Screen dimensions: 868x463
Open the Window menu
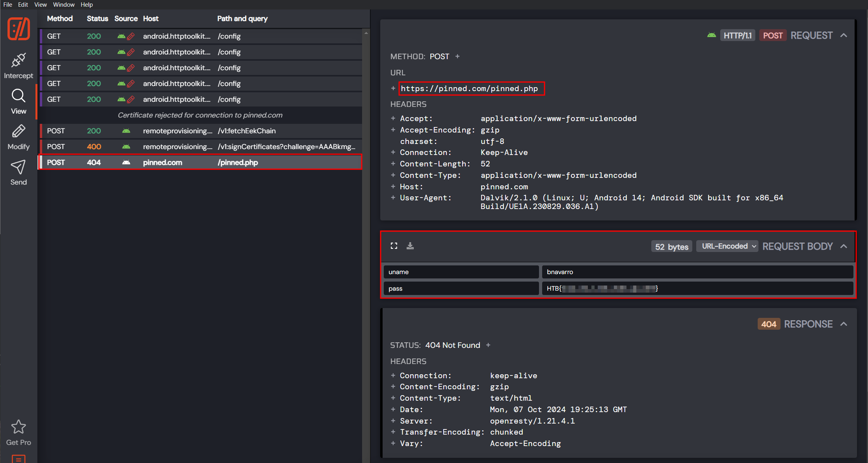click(x=63, y=5)
